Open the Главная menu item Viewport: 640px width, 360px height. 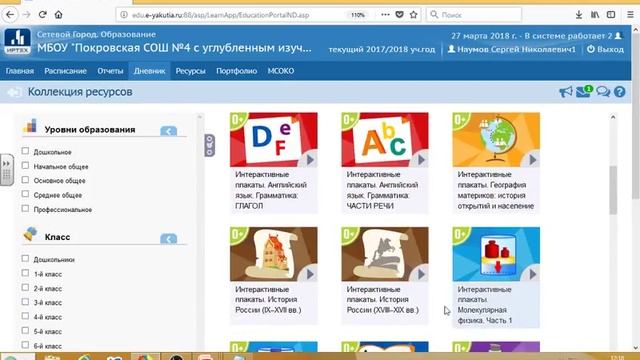tap(20, 71)
